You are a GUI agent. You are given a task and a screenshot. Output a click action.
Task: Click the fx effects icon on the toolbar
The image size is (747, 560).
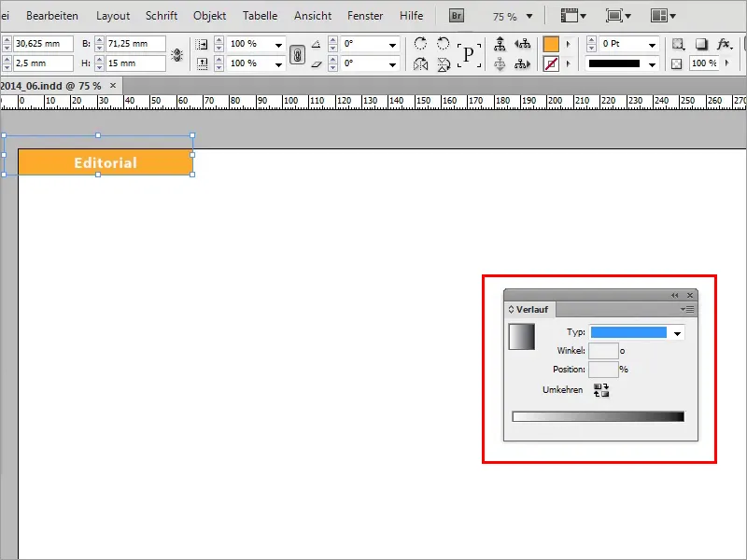[724, 42]
